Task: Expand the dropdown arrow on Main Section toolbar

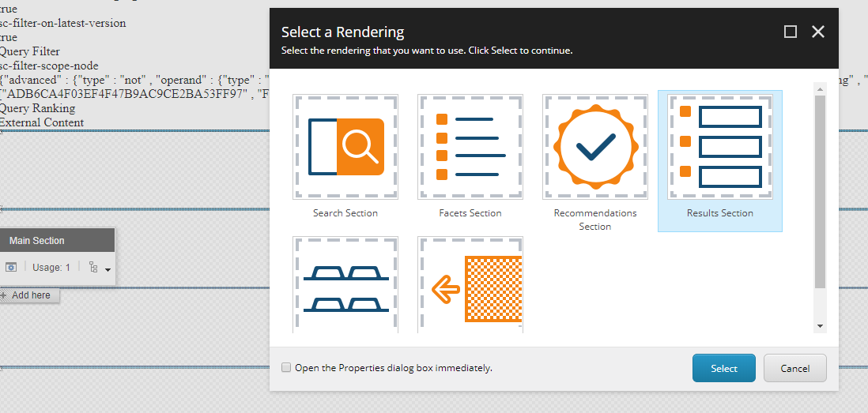Action: tap(108, 270)
